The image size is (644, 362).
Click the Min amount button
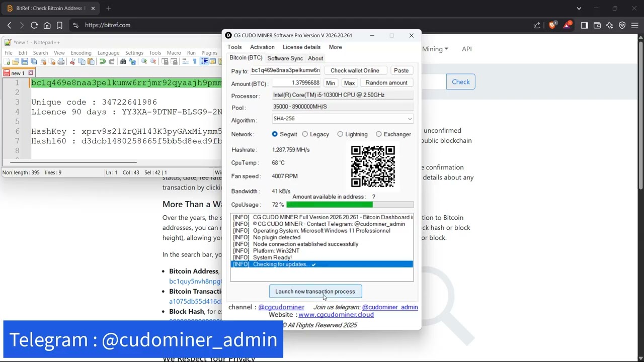330,83
